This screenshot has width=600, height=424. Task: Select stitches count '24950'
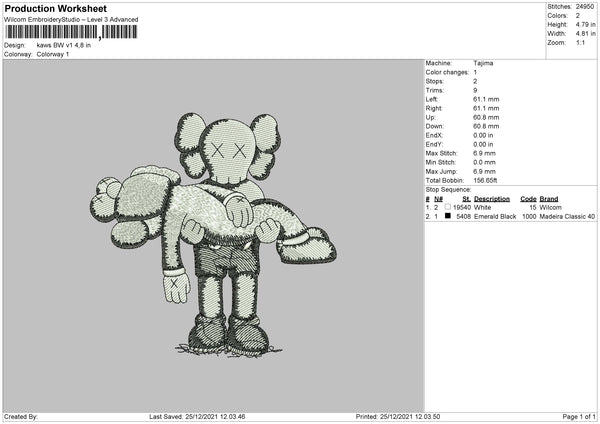pos(585,7)
